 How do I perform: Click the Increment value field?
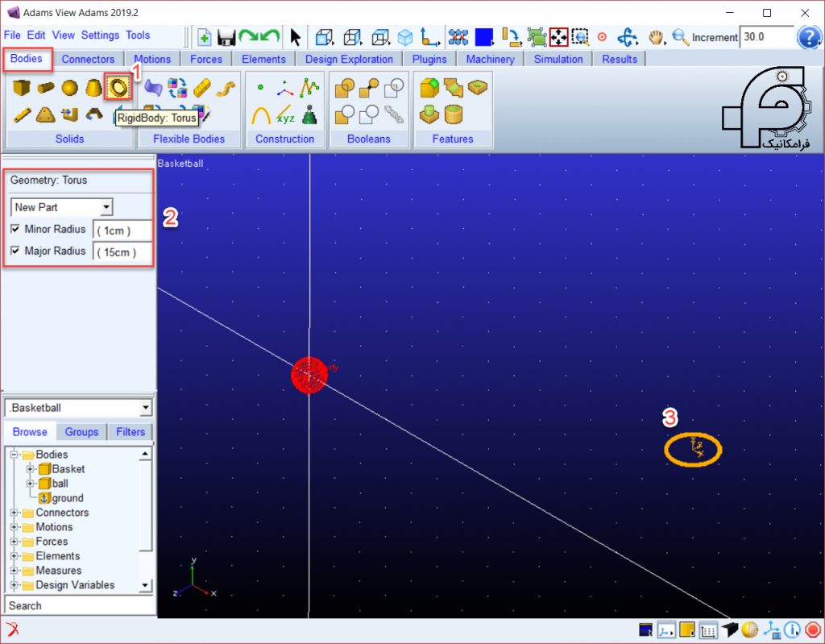tap(766, 37)
